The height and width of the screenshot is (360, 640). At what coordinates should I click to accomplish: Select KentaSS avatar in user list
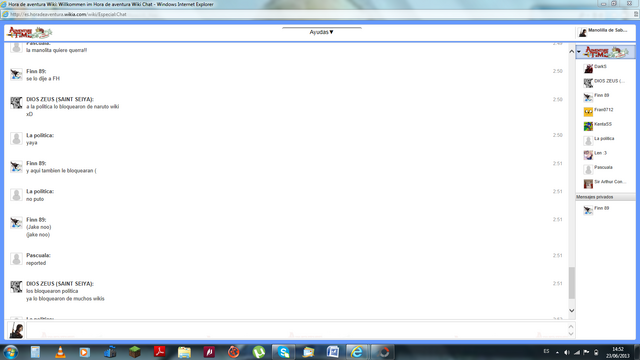click(588, 126)
